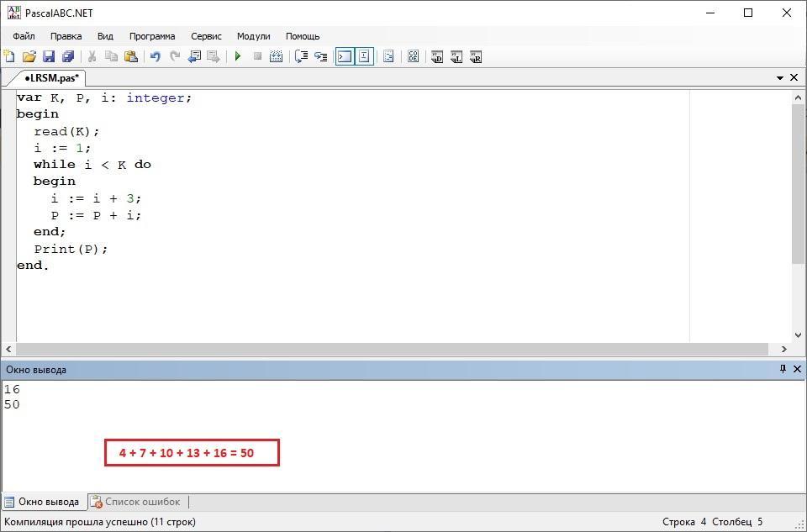Screen dimensions: 807x532
Task: Toggle the input panel toolbar button
Action: (x=364, y=56)
